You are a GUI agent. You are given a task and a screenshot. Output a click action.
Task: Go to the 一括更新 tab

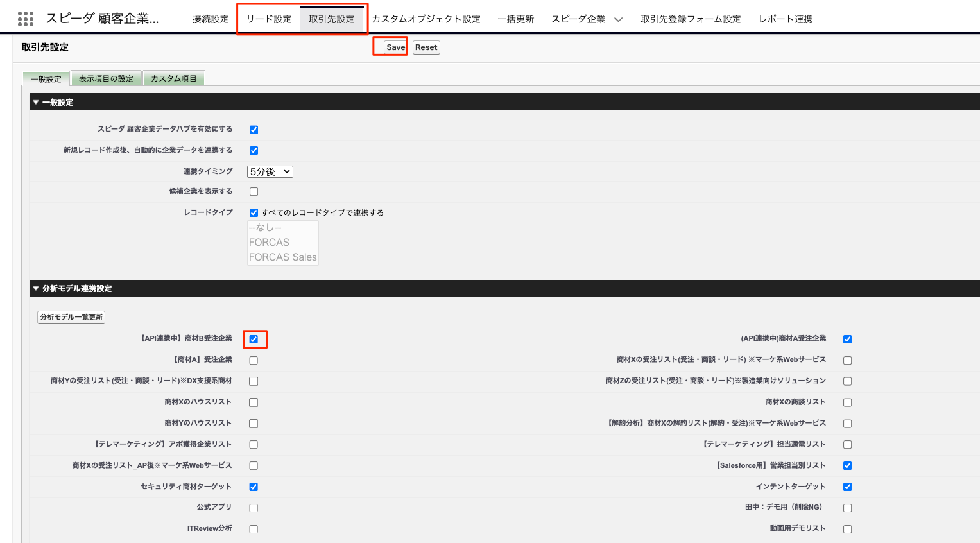coord(515,19)
